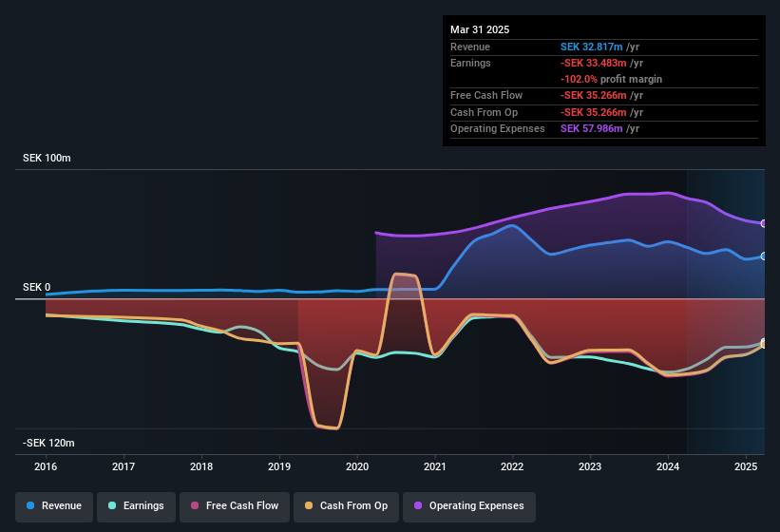The image size is (780, 532).
Task: Click the 2025 x-axis label
Action: tap(746, 466)
